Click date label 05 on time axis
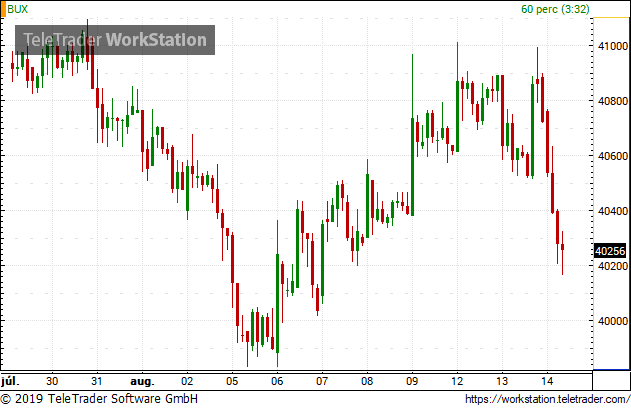631x408 pixels. pos(232,381)
